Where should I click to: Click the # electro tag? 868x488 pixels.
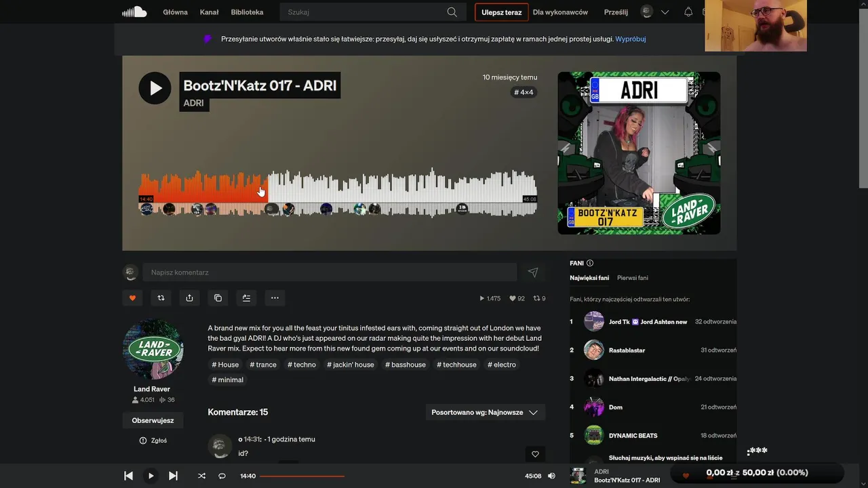[x=502, y=365]
